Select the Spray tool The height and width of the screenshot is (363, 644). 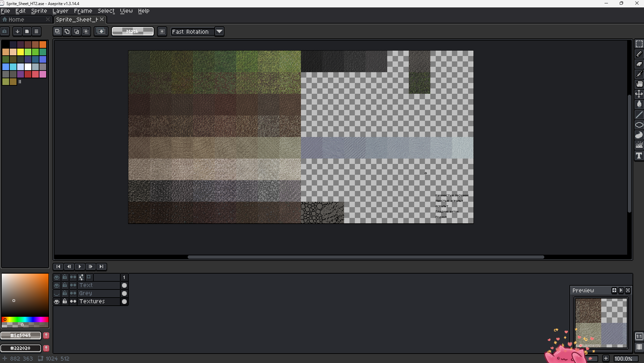pos(639,145)
